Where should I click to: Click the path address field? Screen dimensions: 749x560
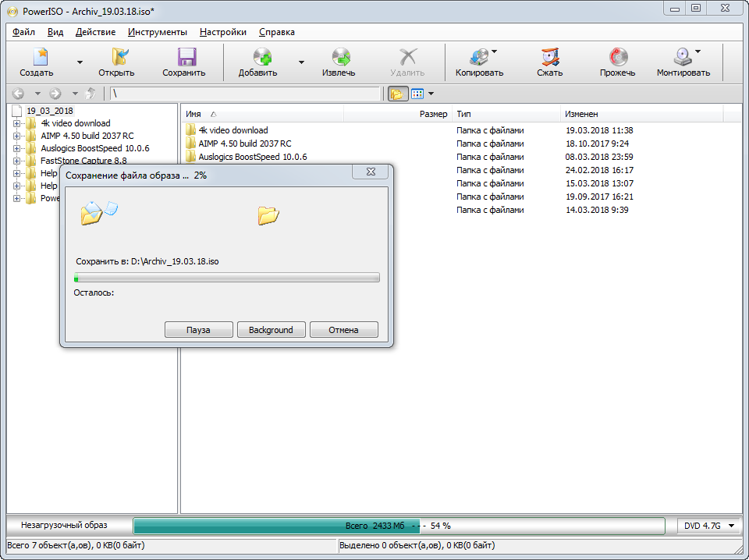(246, 94)
